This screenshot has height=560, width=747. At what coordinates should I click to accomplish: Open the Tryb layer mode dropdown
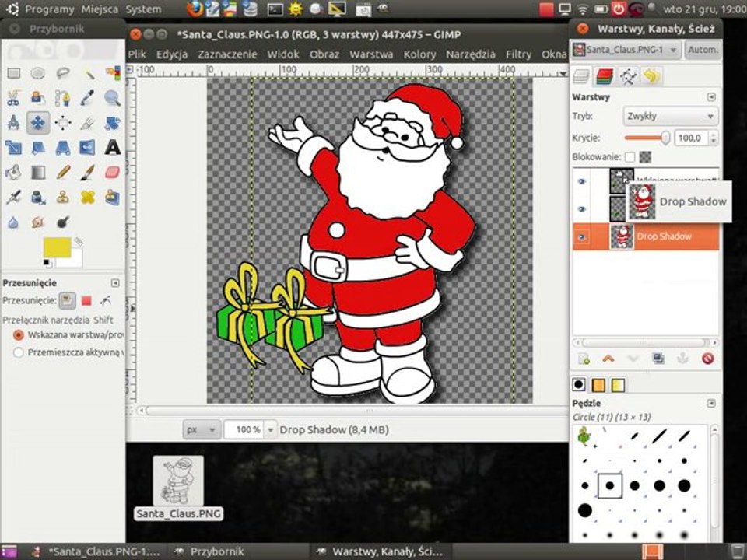(x=670, y=116)
